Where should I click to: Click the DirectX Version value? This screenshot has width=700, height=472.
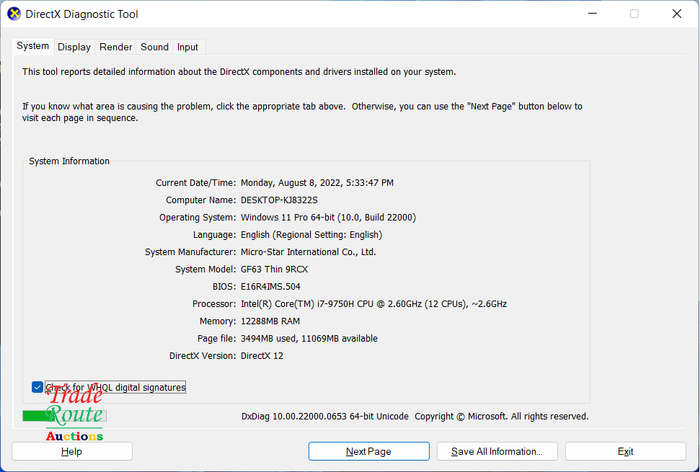point(262,356)
